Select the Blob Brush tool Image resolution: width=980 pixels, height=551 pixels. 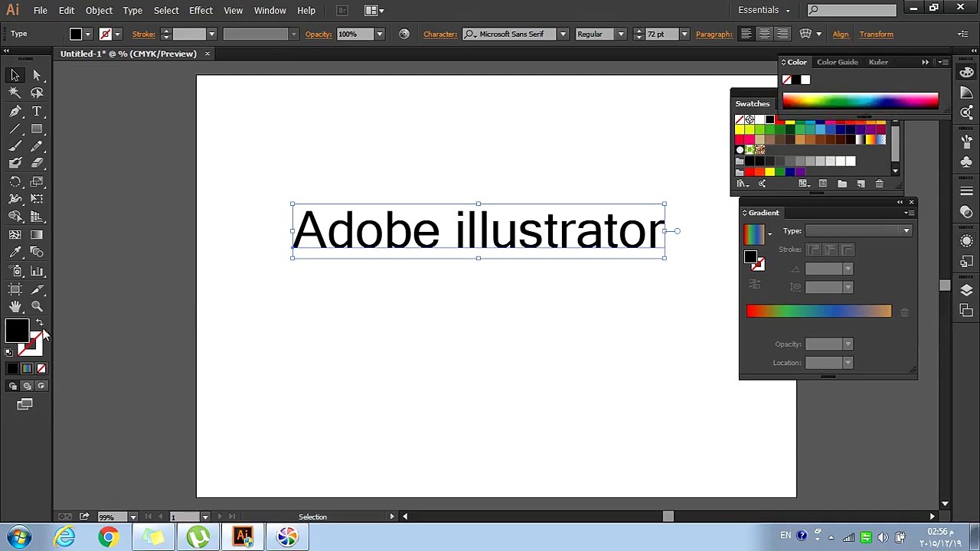(x=15, y=163)
